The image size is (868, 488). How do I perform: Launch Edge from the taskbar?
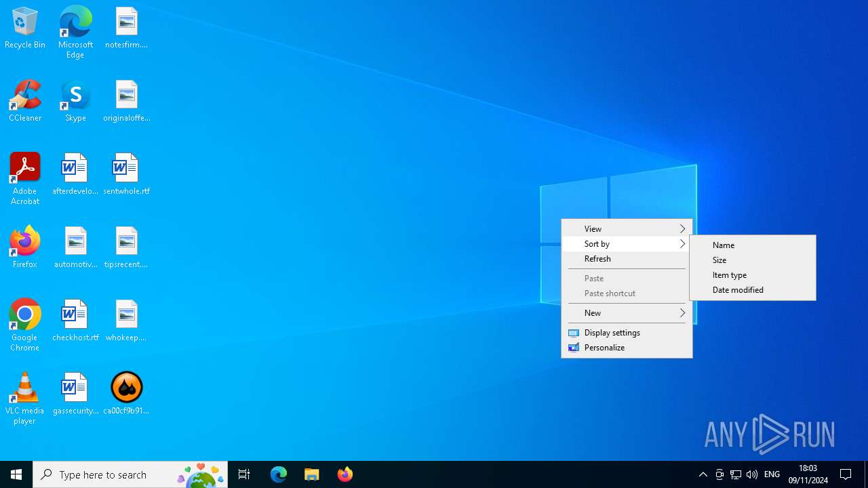(279, 474)
